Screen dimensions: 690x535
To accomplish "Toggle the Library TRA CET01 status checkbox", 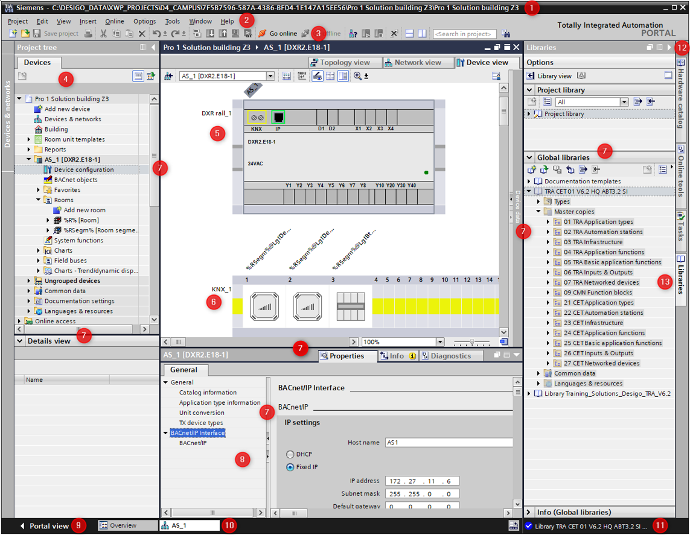I will pos(529,525).
